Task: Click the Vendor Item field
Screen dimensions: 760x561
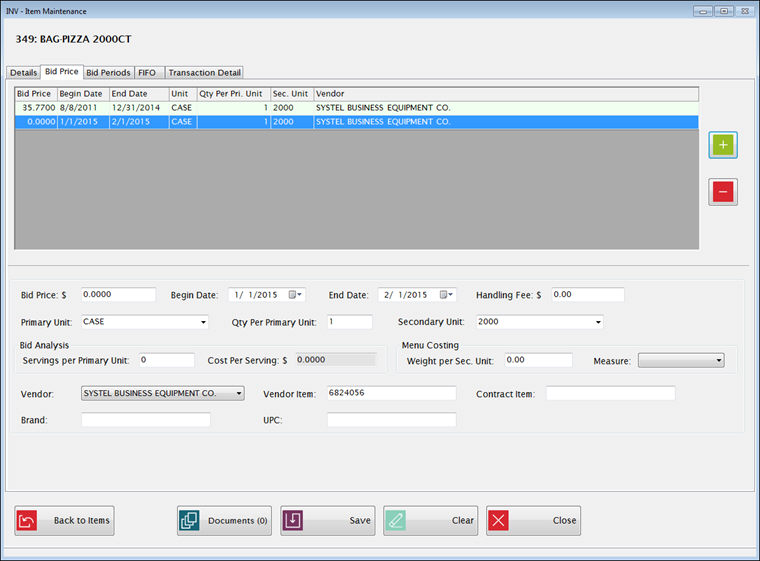Action: [x=391, y=394]
